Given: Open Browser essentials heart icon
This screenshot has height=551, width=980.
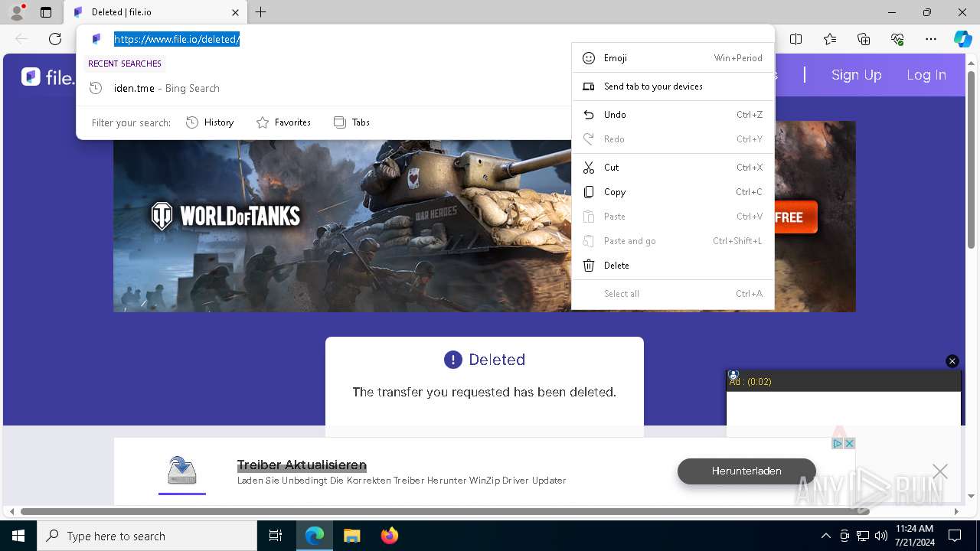Looking at the screenshot, I should pyautogui.click(x=897, y=39).
